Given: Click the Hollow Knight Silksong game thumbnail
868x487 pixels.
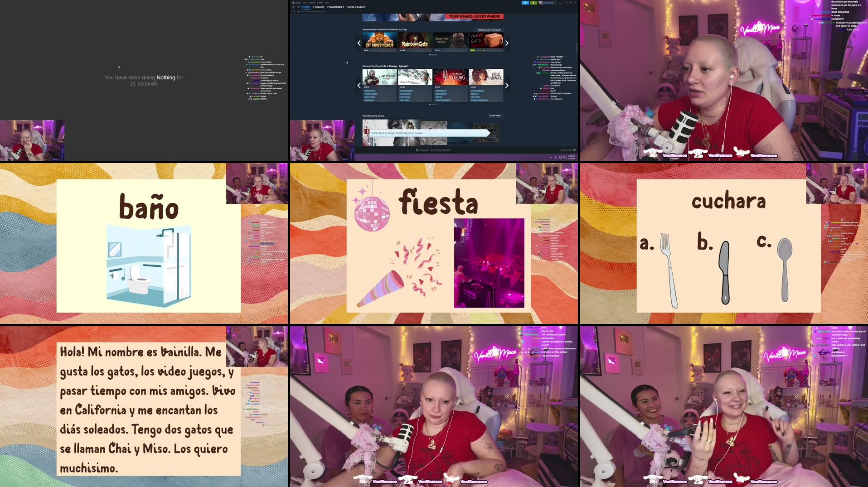Looking at the screenshot, I should 450,77.
